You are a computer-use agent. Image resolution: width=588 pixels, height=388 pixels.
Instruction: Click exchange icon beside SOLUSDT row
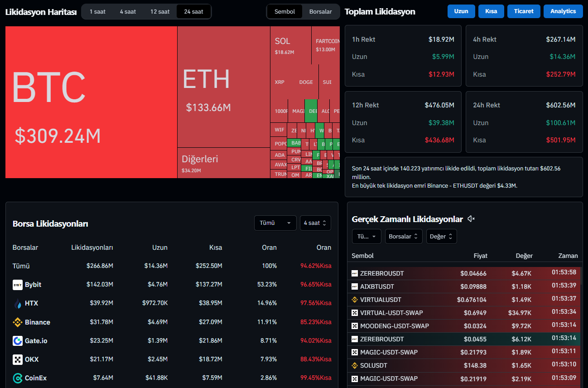tap(355, 365)
